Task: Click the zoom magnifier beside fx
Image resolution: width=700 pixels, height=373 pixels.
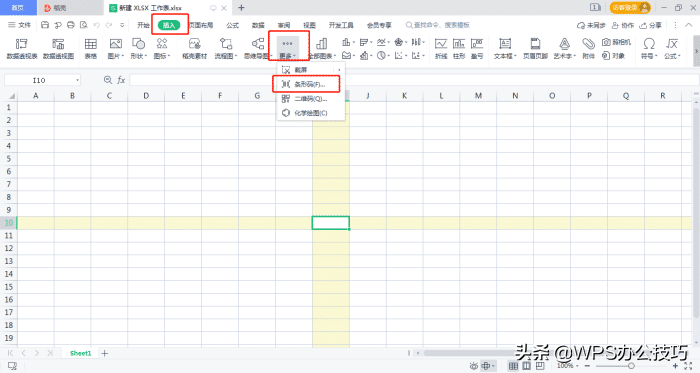Action: click(108, 80)
